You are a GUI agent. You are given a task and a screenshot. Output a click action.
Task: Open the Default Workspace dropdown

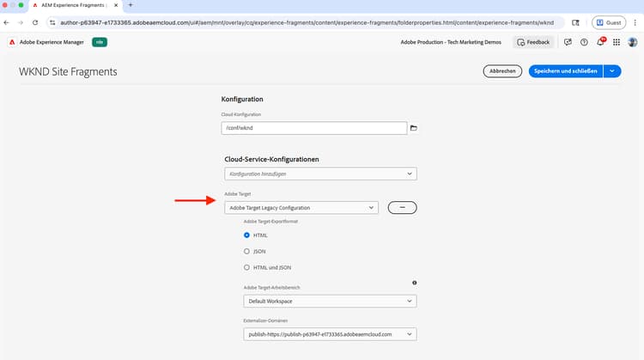tap(330, 301)
